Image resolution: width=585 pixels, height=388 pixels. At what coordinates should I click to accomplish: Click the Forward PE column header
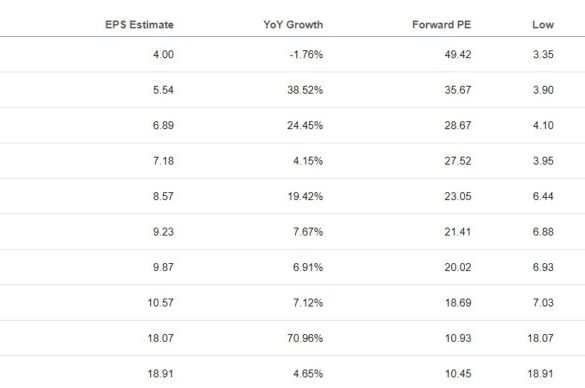pyautogui.click(x=441, y=25)
